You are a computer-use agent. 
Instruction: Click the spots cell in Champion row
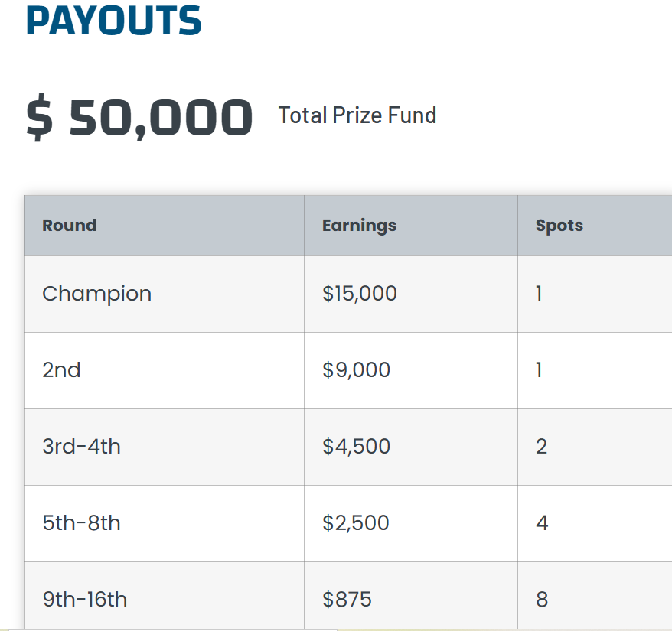click(540, 294)
